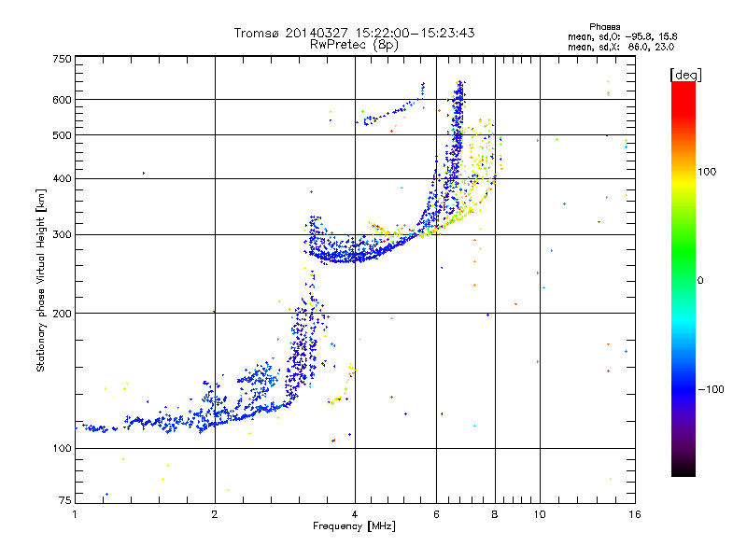Click the "Phases" header text
Screen dimensions: 747x560
point(604,27)
